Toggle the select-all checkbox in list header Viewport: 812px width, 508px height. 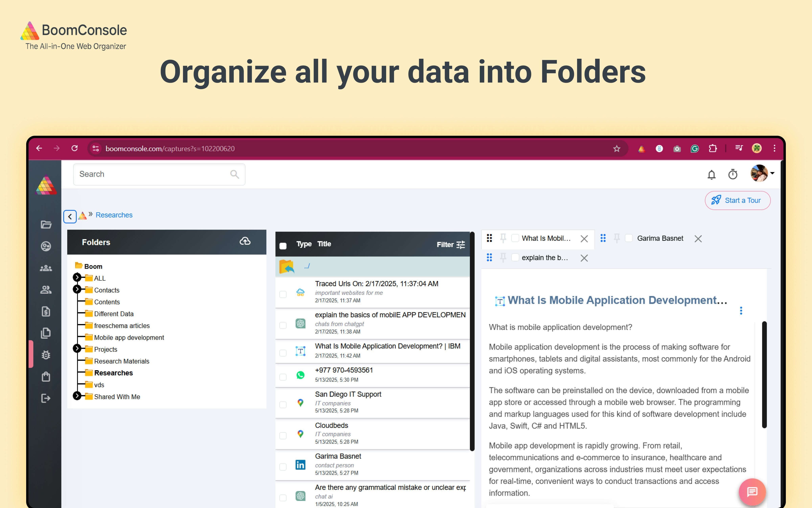(283, 246)
